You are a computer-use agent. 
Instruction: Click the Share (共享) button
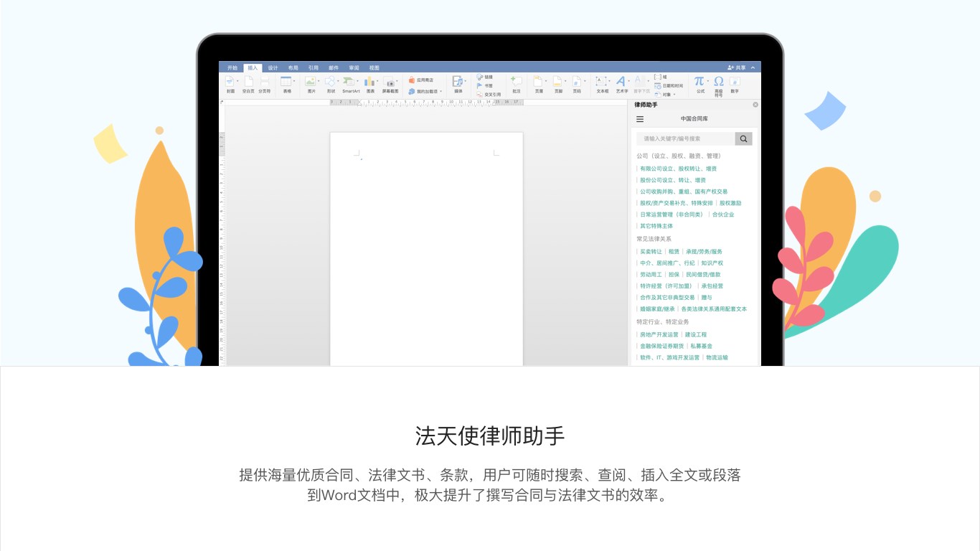737,67
